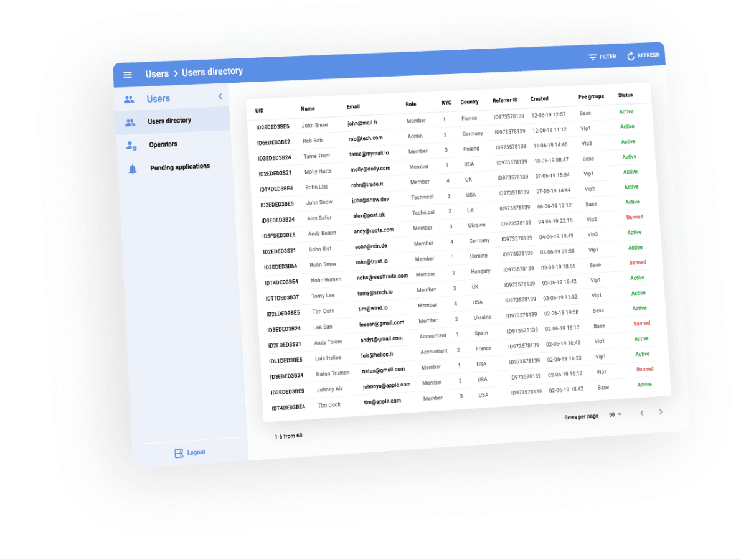Sort by the UID column header
The width and height of the screenshot is (741, 560).
point(260,111)
